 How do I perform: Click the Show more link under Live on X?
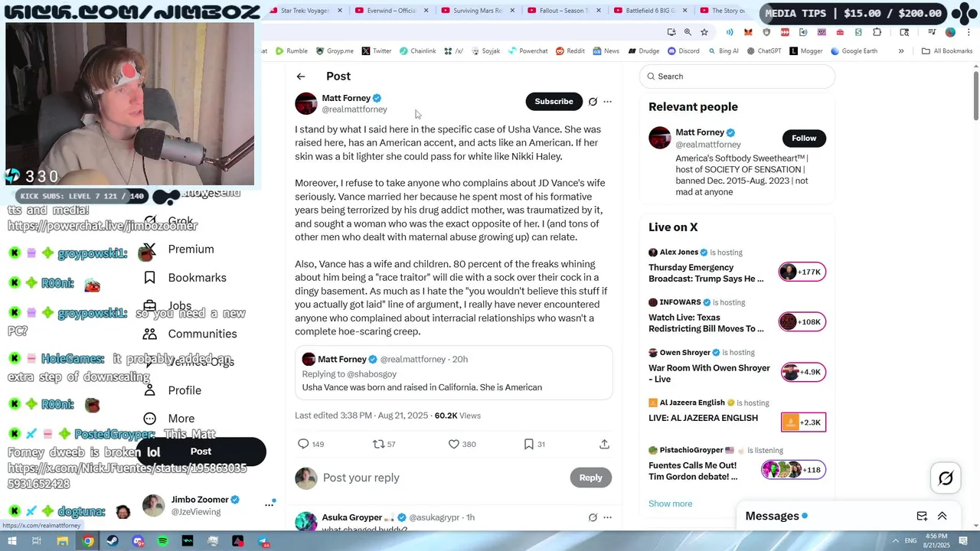point(670,504)
